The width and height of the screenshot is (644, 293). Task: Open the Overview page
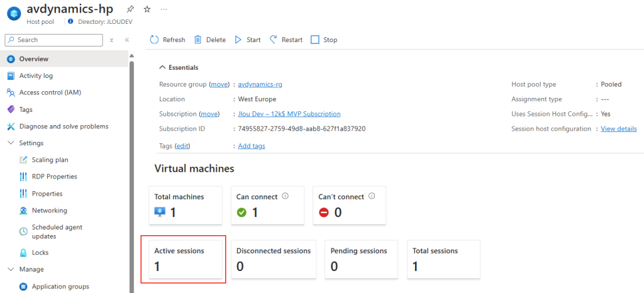64,58
